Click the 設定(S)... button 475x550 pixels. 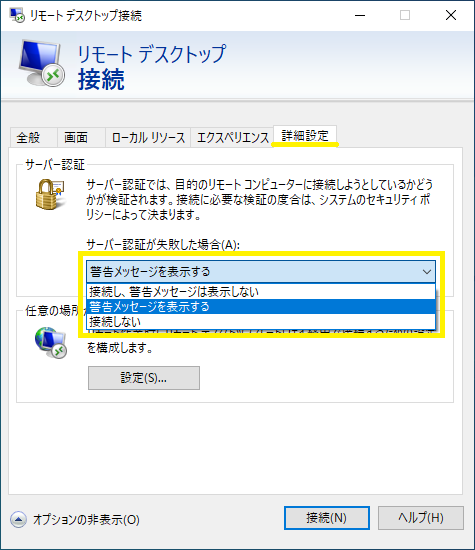(x=144, y=378)
